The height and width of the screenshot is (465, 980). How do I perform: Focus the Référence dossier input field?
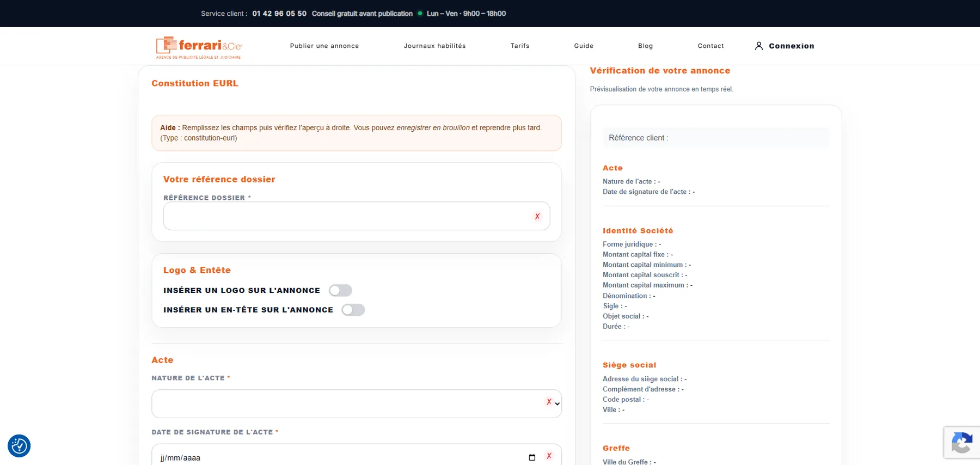357,216
